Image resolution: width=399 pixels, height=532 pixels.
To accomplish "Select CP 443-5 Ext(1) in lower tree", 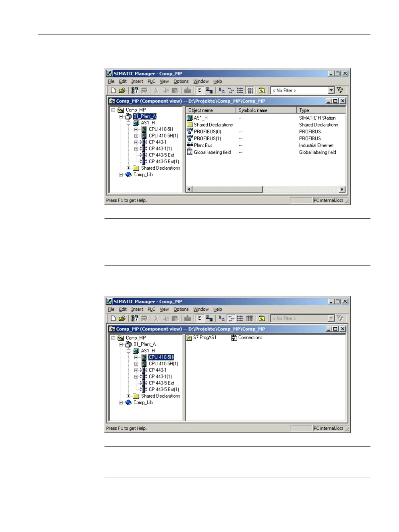I will 164,390.
